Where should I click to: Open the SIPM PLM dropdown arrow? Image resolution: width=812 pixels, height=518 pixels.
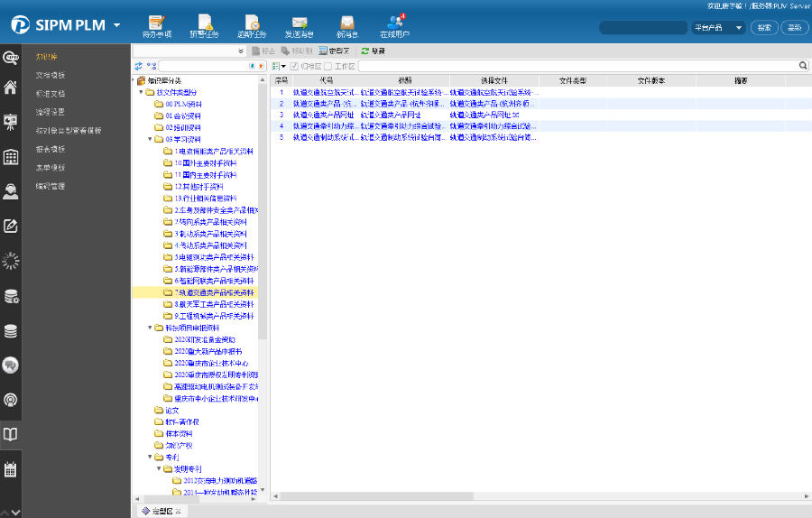point(117,25)
